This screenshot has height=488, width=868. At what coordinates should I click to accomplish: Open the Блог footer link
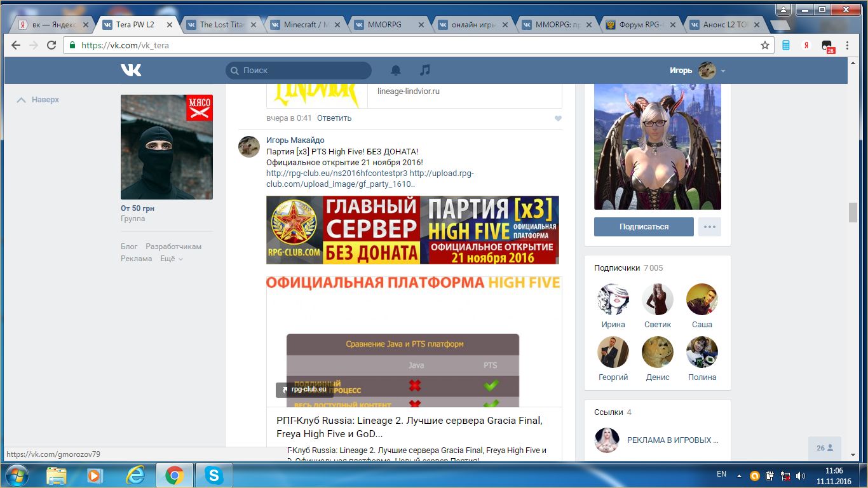point(129,247)
